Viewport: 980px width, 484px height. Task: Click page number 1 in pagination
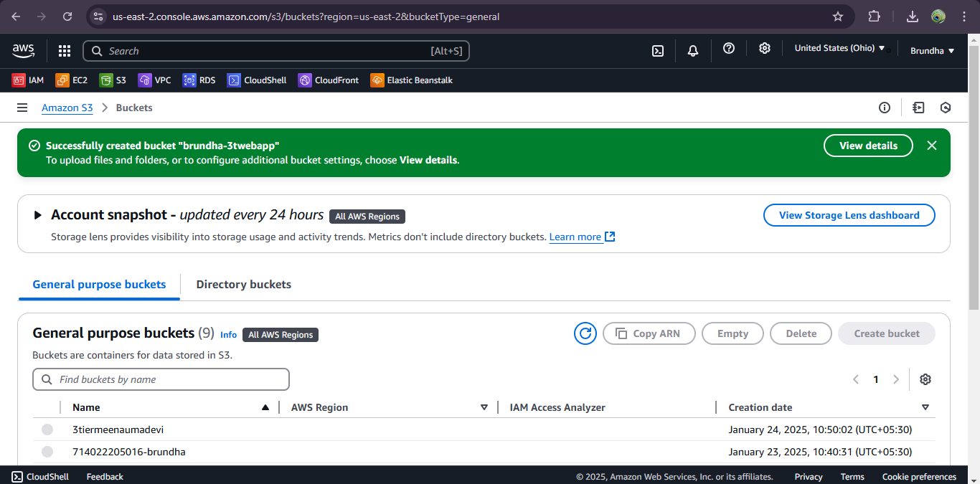click(876, 379)
